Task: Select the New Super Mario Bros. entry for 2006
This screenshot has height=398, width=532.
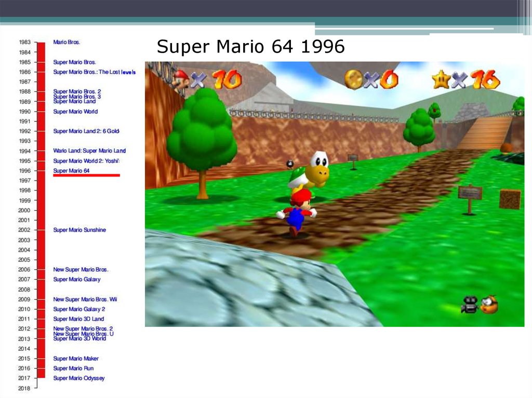Action: tap(81, 269)
